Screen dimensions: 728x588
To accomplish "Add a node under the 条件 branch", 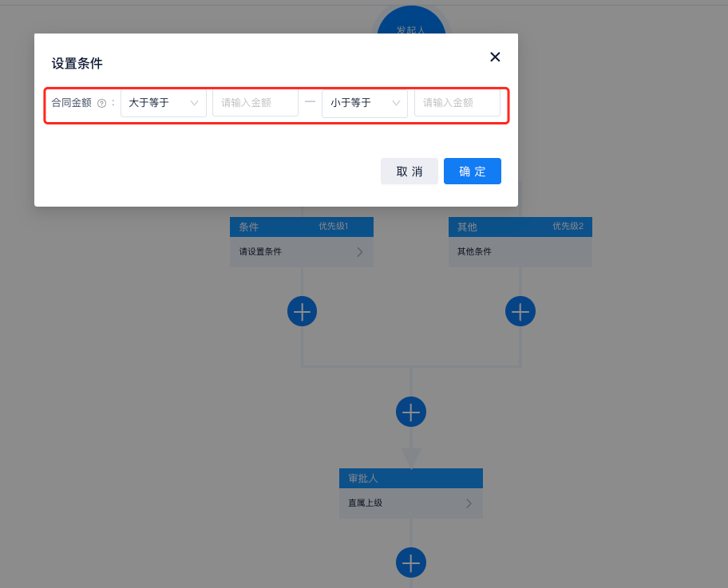I will (302, 311).
